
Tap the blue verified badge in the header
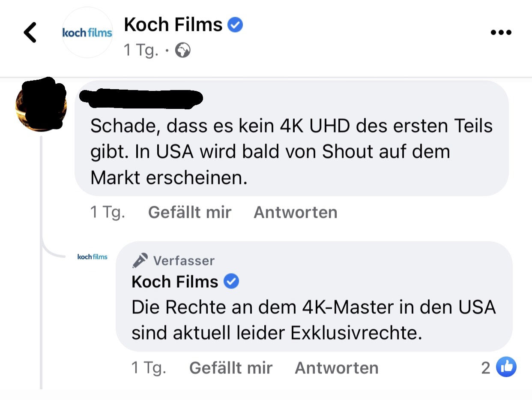235,25
